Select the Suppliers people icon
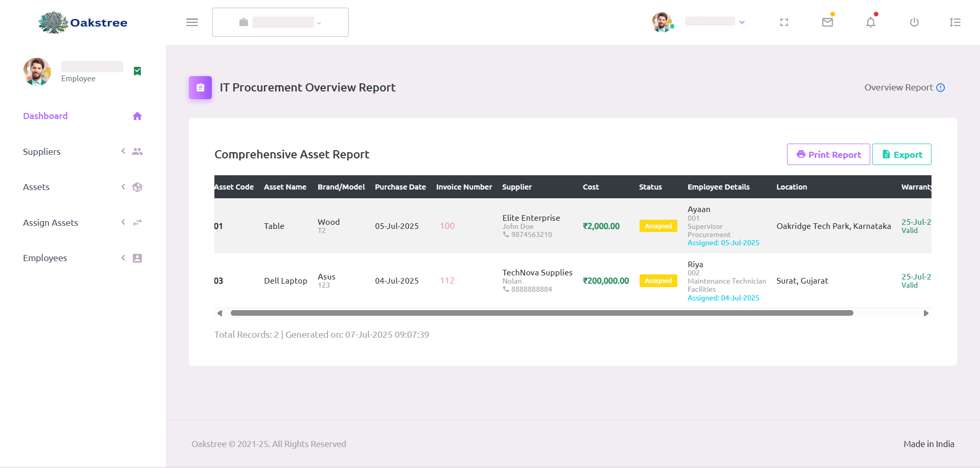 click(137, 151)
